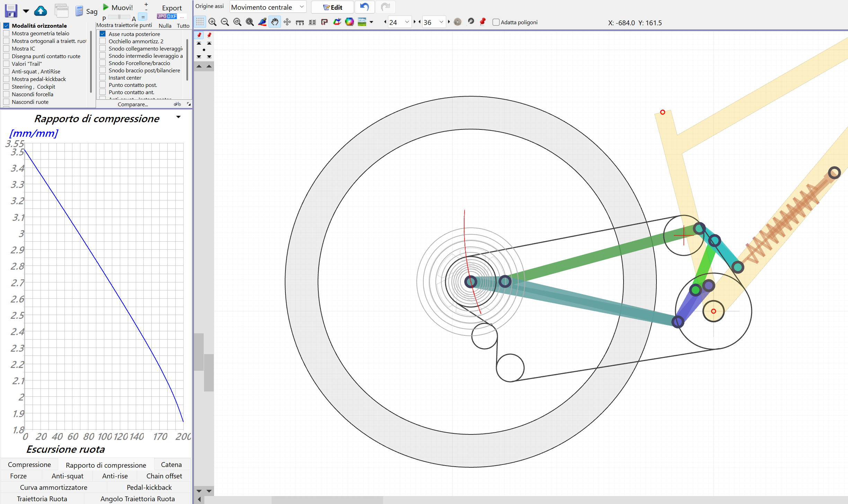
Task: Enable Anti-squat, AntiRise checkbox
Action: coord(6,71)
